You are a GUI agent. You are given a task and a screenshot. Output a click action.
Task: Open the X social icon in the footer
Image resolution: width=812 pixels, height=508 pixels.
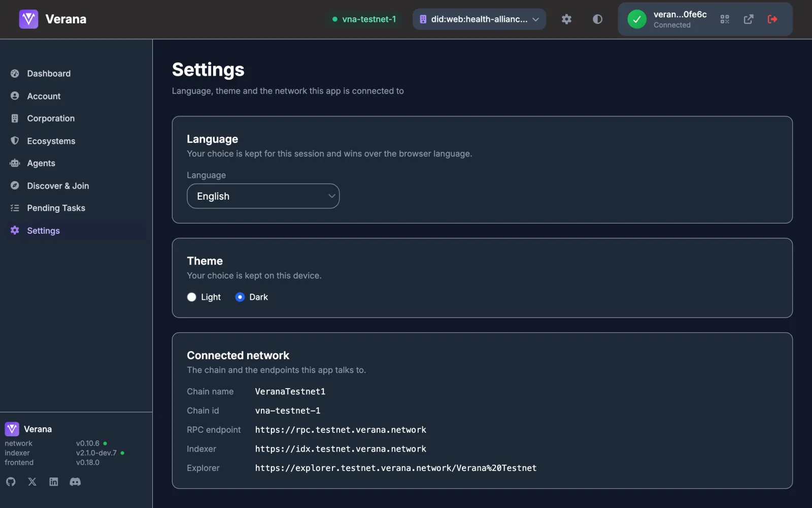pos(32,482)
